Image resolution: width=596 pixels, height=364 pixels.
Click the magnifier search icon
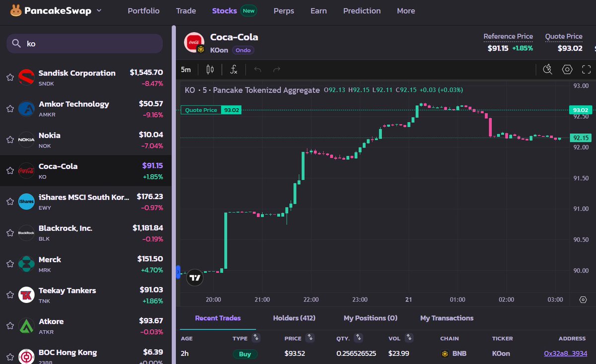(17, 44)
